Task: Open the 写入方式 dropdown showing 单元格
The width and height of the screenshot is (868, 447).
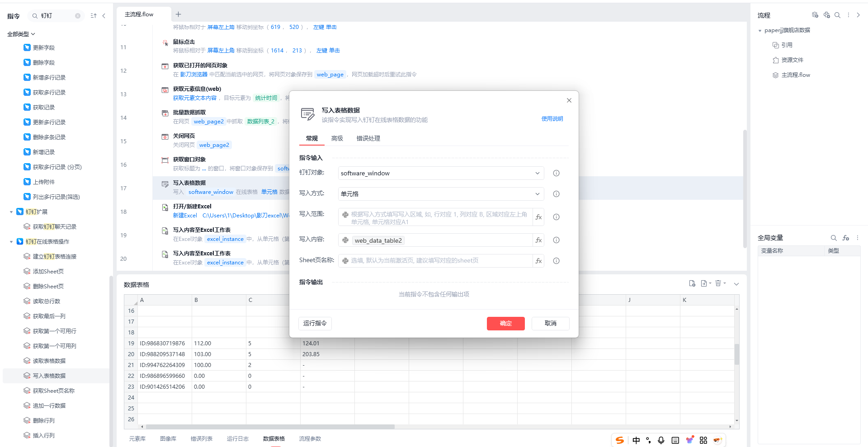Action: 441,194
